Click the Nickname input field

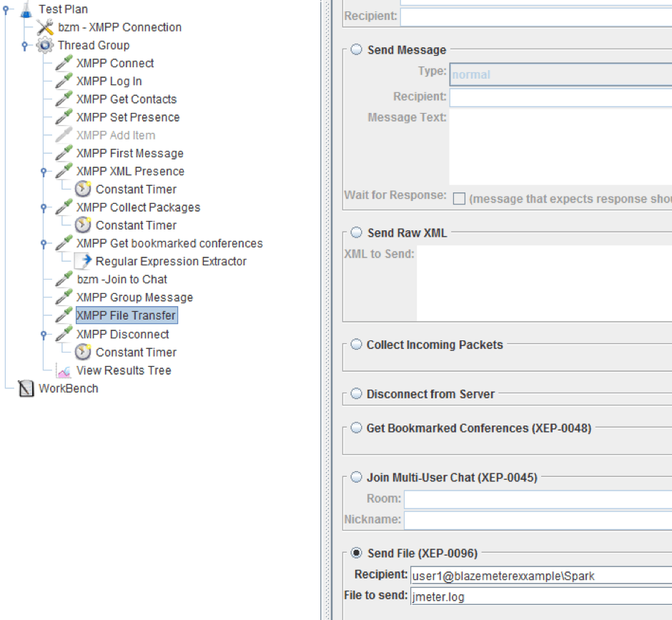pos(538,521)
